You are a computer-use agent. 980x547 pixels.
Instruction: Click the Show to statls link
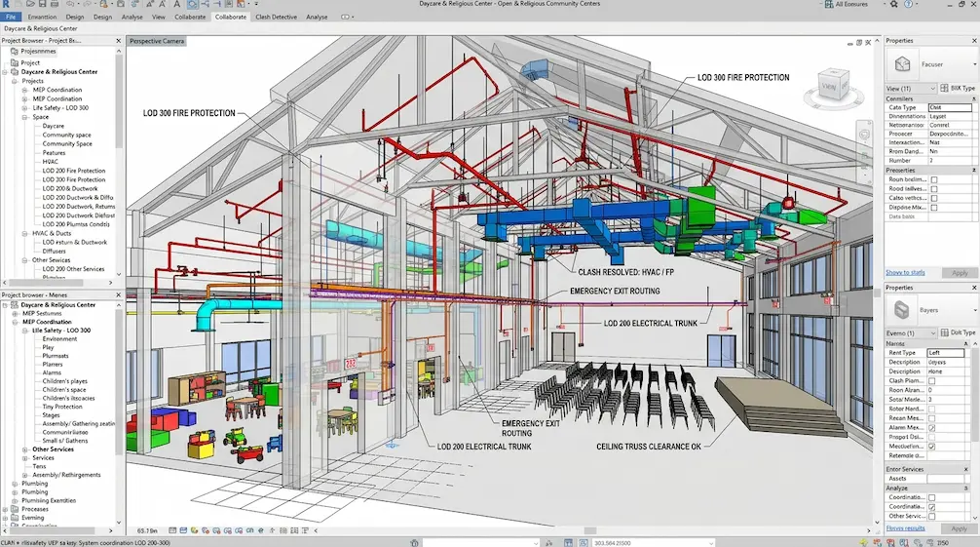pos(905,272)
